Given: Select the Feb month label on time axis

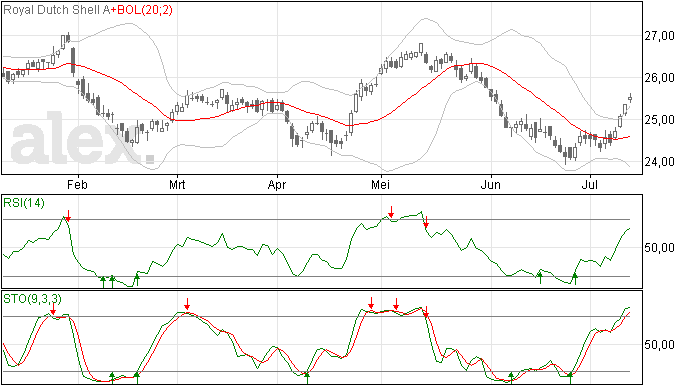Looking at the screenshot, I should [77, 184].
